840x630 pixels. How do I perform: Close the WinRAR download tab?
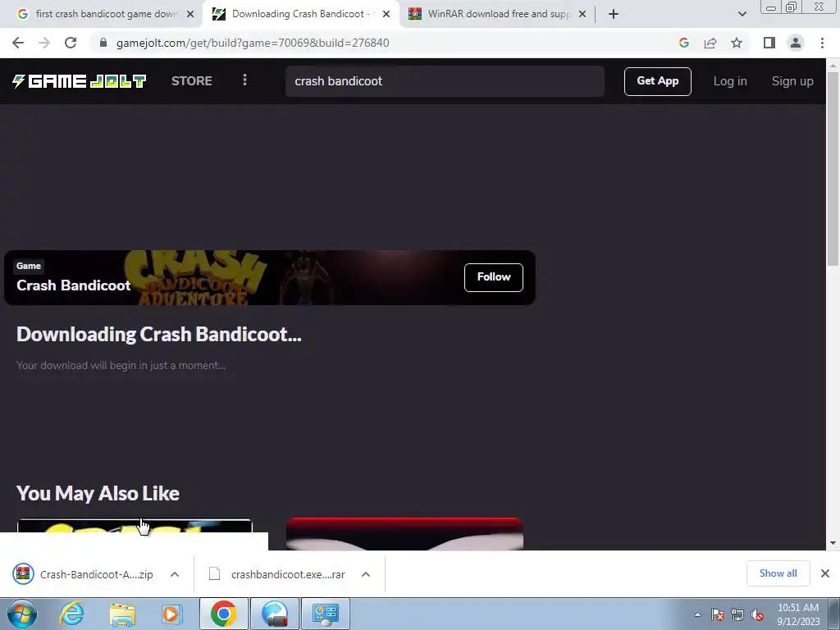(x=582, y=14)
